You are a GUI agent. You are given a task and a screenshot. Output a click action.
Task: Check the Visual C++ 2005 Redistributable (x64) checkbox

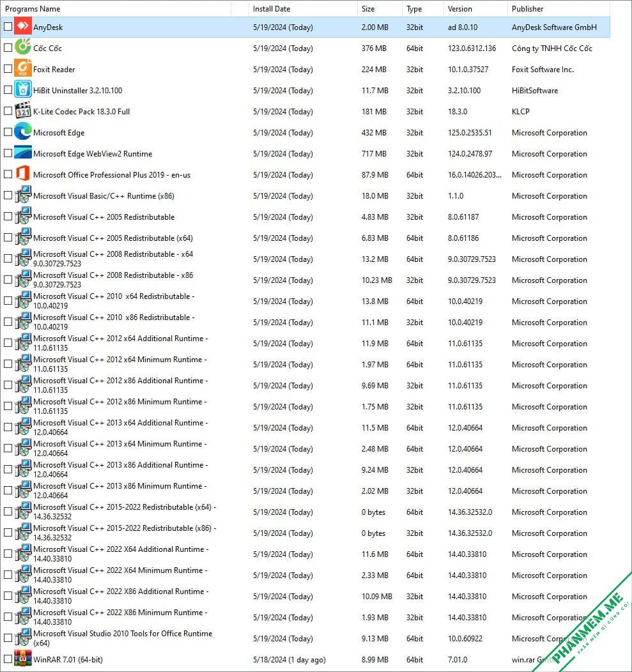click(8, 237)
